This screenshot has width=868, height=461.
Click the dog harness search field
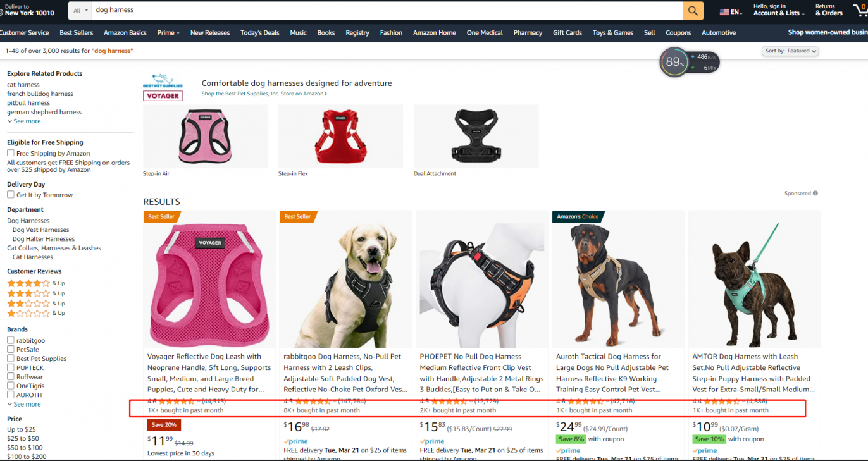[387, 11]
